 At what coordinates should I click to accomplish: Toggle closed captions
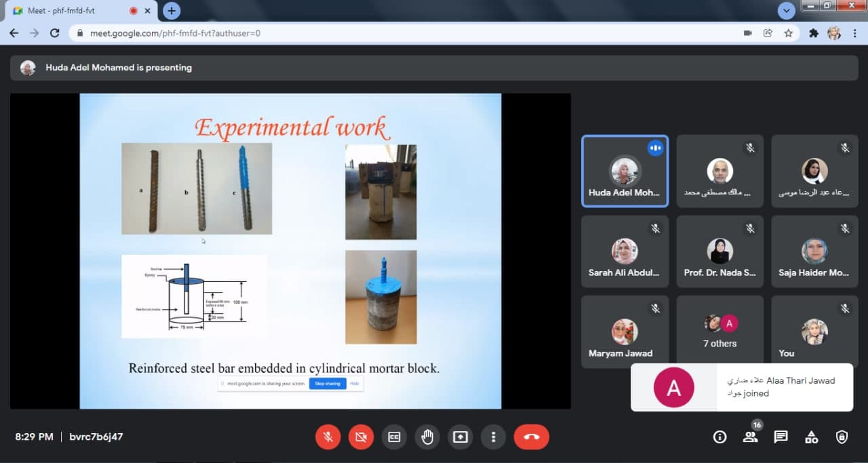pyautogui.click(x=394, y=437)
